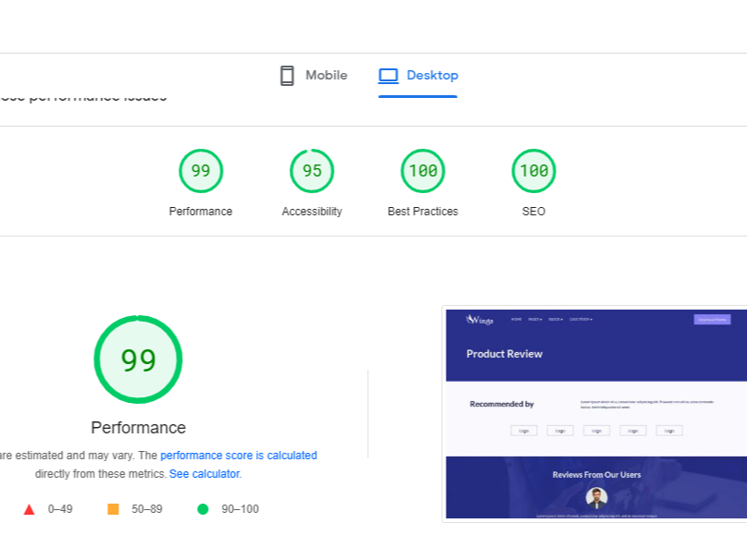Click the mobile phone icon

pos(287,76)
